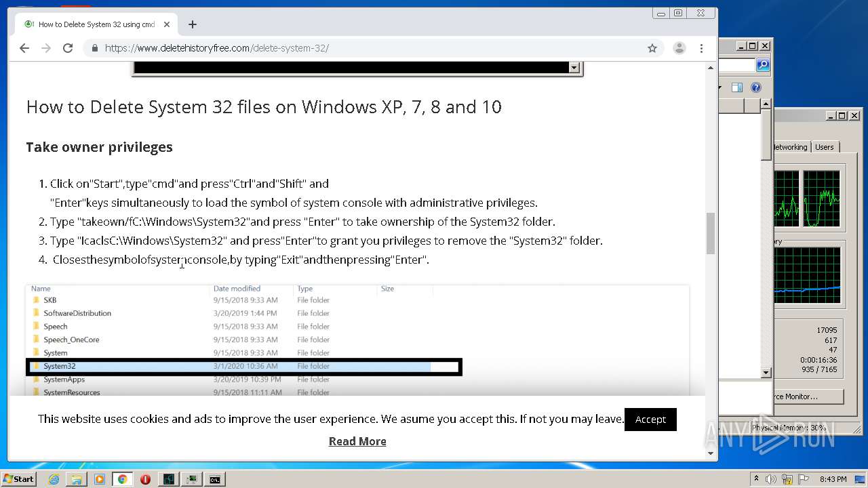Viewport: 868px width, 488px height.
Task: Open network status tray icon
Action: tap(787, 479)
